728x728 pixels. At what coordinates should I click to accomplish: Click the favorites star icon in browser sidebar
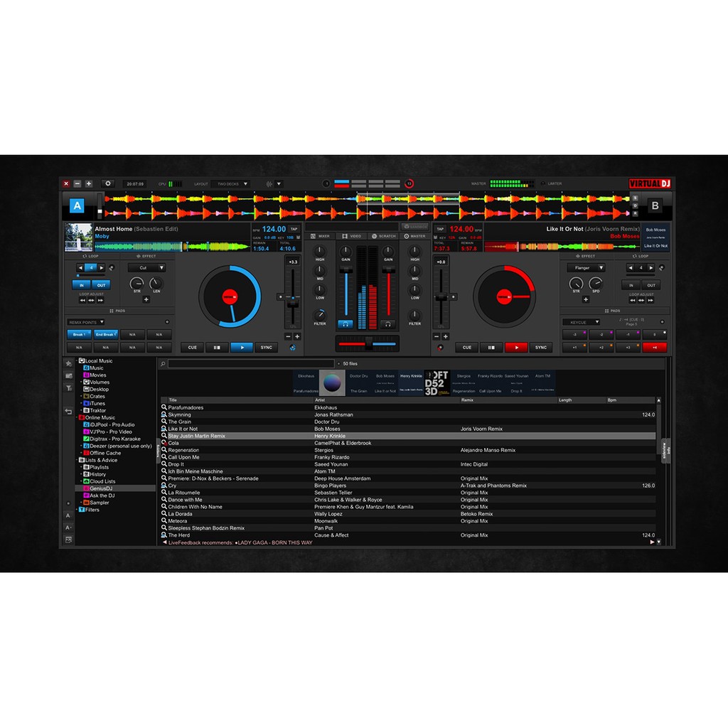click(69, 363)
